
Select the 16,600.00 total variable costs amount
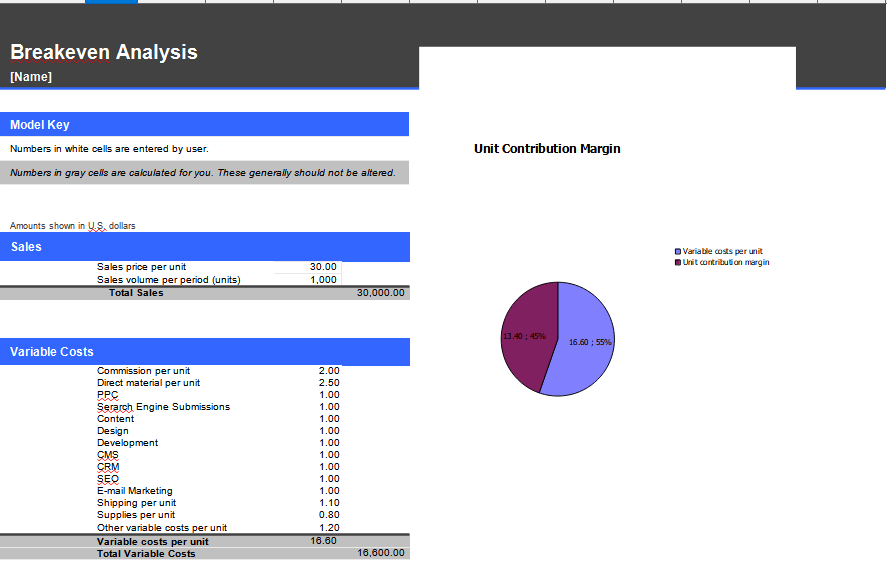pyautogui.click(x=381, y=553)
